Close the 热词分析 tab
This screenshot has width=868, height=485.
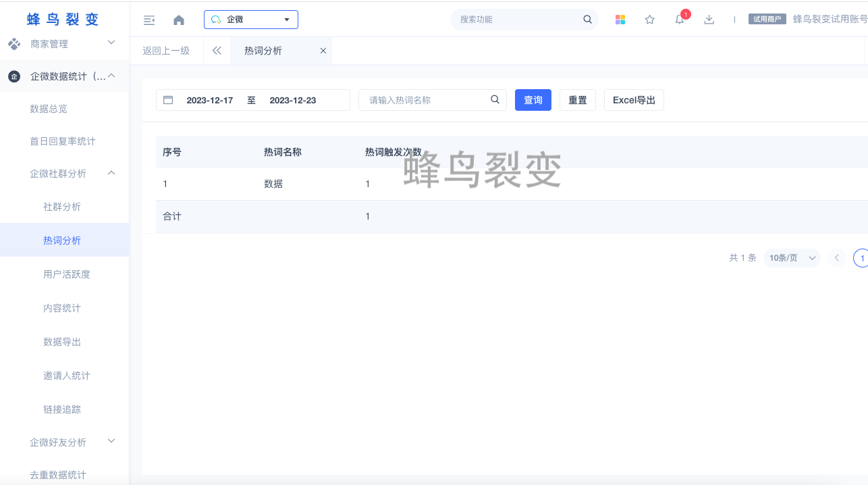pyautogui.click(x=323, y=51)
